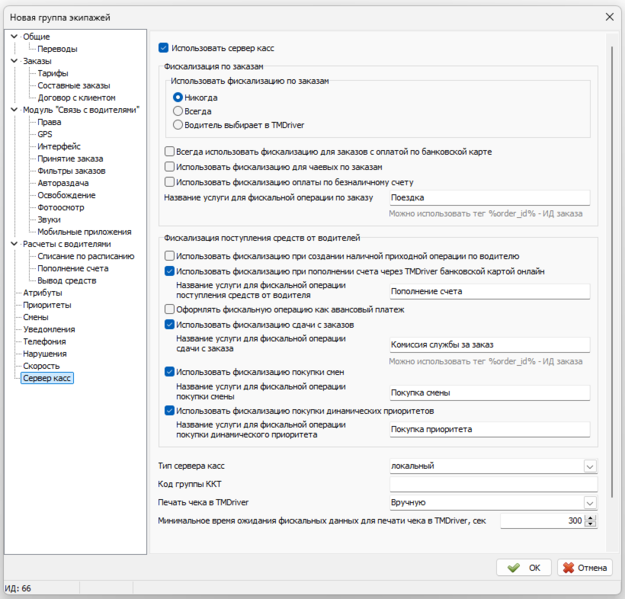Click the Код группы ККТ input field
625x599 pixels.
tap(493, 484)
